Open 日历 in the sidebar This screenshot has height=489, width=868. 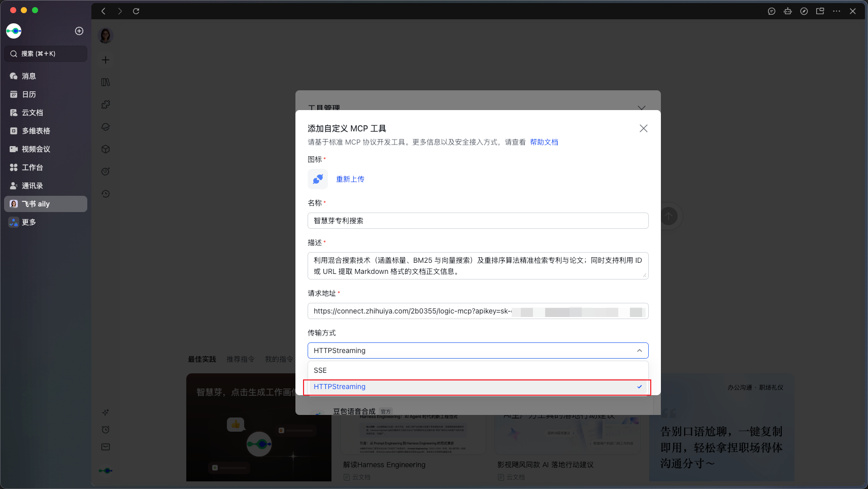click(46, 94)
